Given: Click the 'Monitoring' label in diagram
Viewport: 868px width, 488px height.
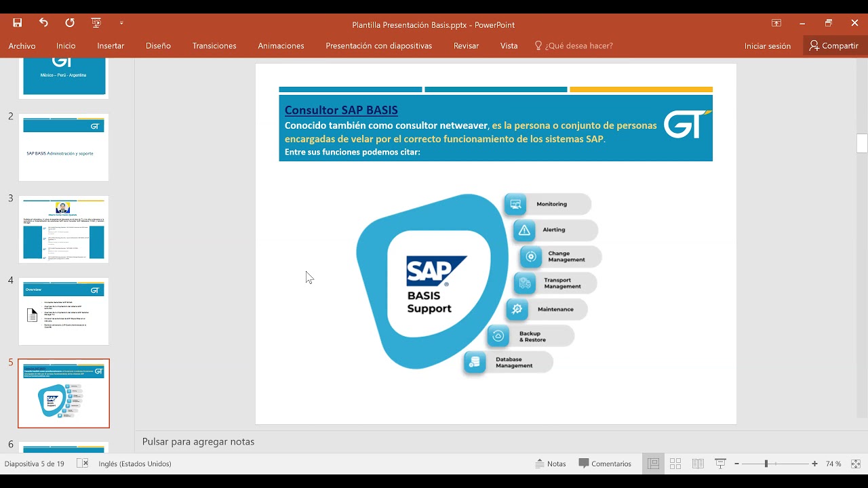Looking at the screenshot, I should point(551,204).
